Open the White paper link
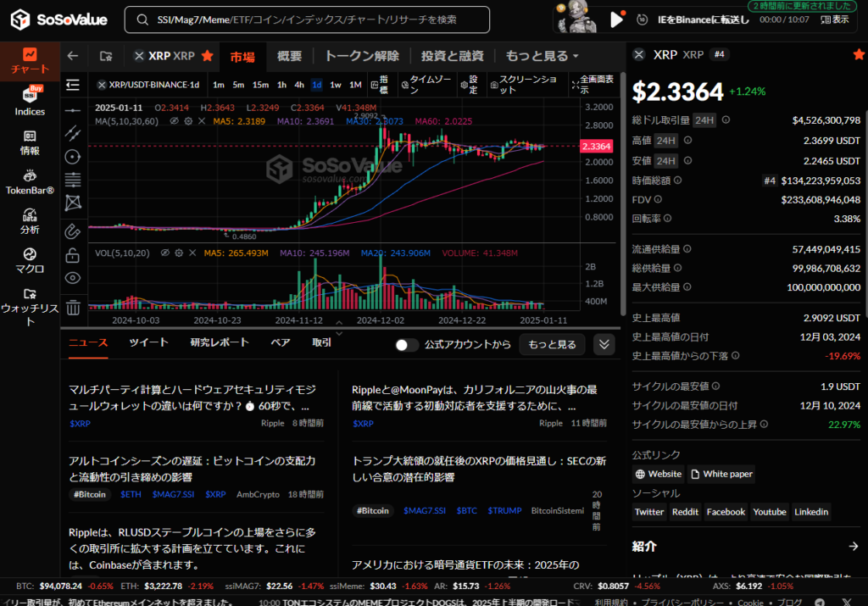Screen dimensions: 868x606 click(722, 475)
